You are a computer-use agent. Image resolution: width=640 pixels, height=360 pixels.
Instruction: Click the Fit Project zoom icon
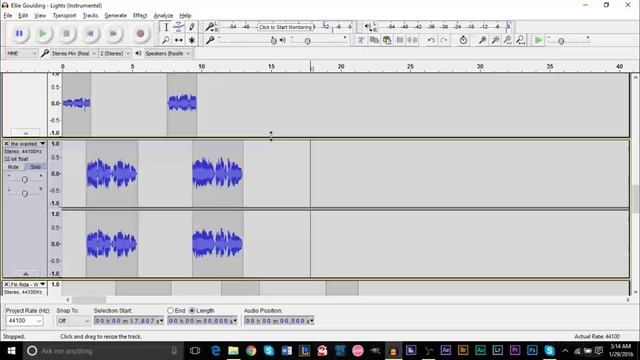click(520, 40)
